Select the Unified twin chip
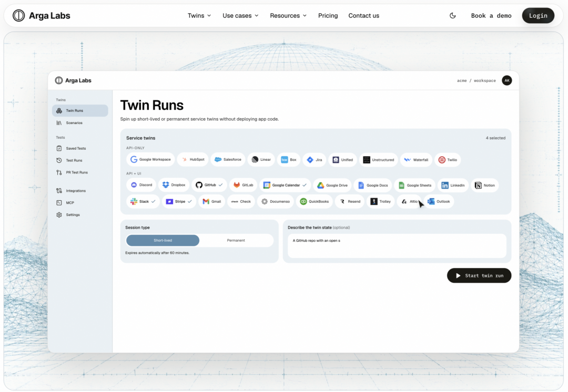This screenshot has height=392, width=568. click(x=343, y=160)
